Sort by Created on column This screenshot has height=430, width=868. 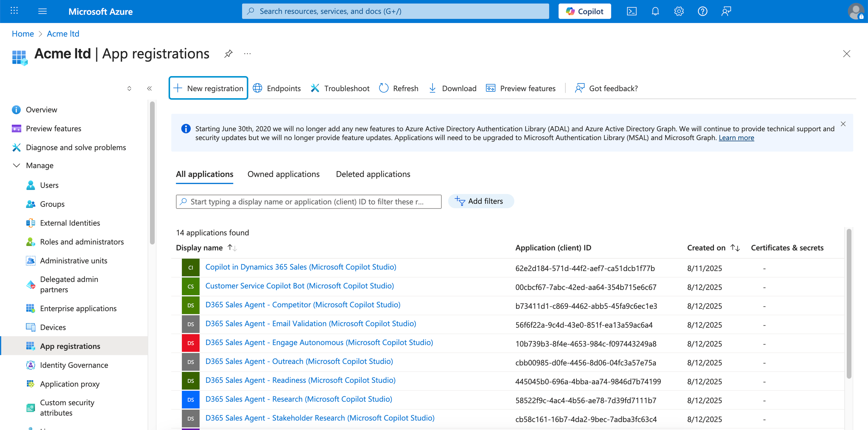pyautogui.click(x=713, y=248)
